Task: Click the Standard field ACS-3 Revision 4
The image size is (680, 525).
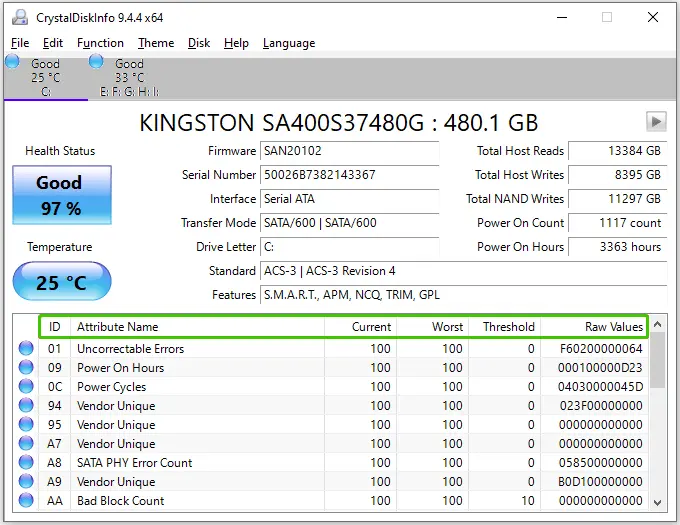Action: pos(464,271)
